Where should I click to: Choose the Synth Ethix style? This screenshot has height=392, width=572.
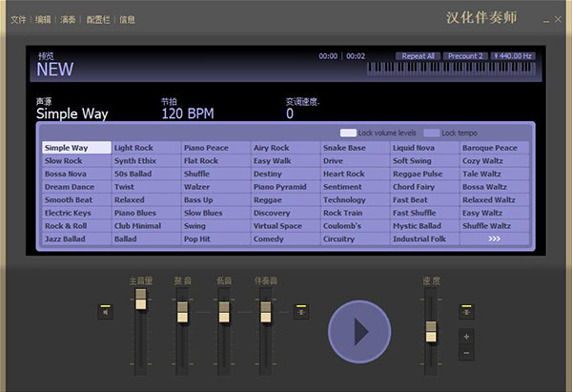(146, 160)
